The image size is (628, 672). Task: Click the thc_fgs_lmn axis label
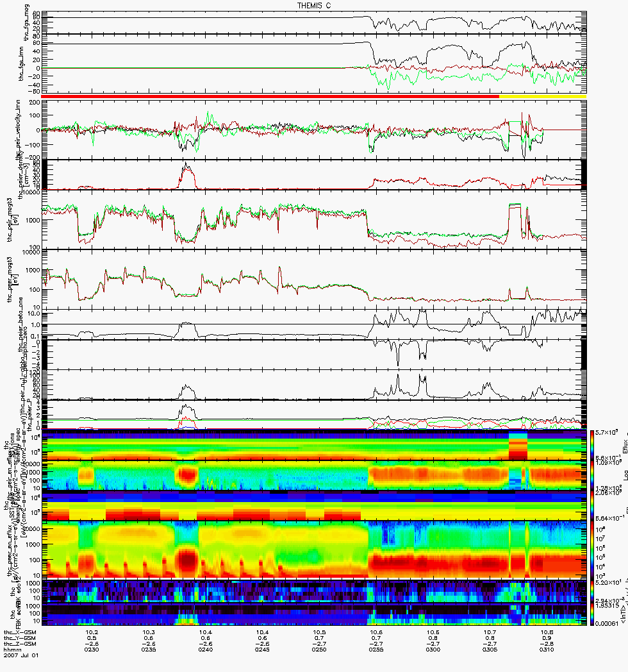[21, 65]
